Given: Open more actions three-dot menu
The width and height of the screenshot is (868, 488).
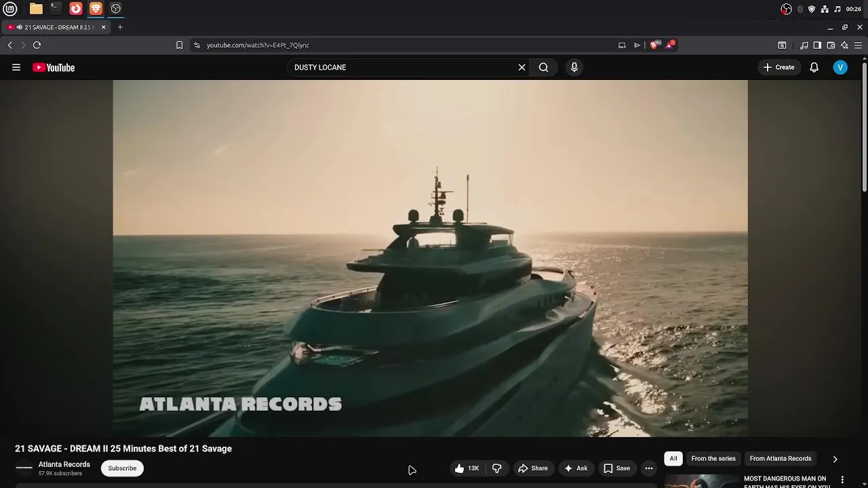Looking at the screenshot, I should pyautogui.click(x=649, y=468).
